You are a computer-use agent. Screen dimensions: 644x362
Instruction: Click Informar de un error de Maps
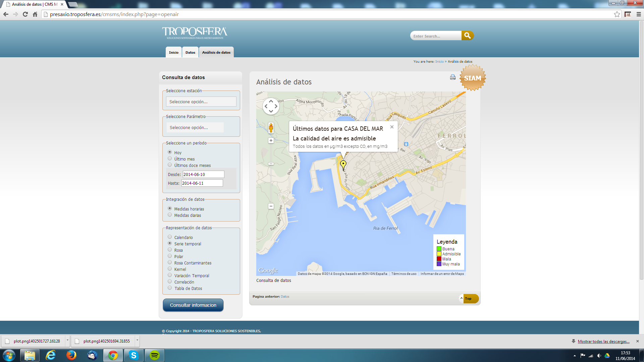[x=442, y=274]
